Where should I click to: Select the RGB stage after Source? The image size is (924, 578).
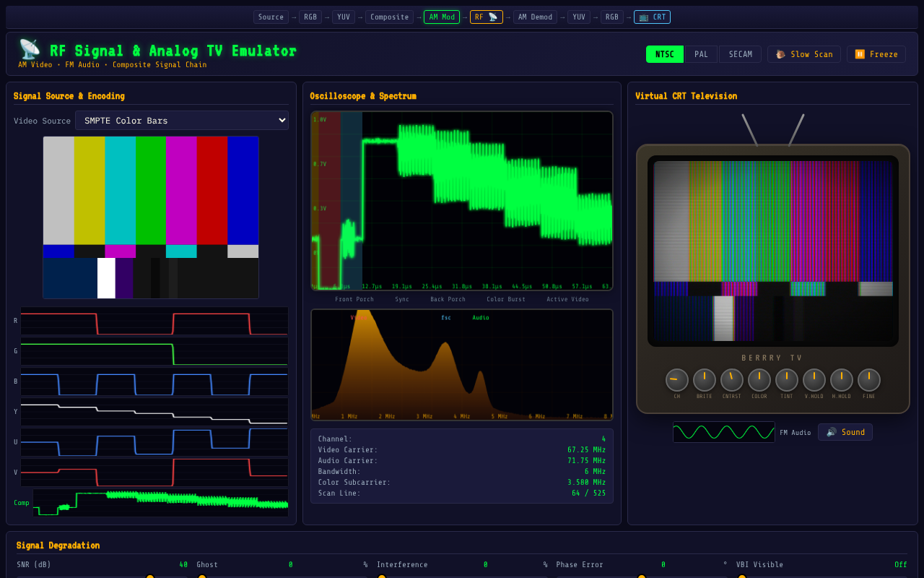point(310,17)
